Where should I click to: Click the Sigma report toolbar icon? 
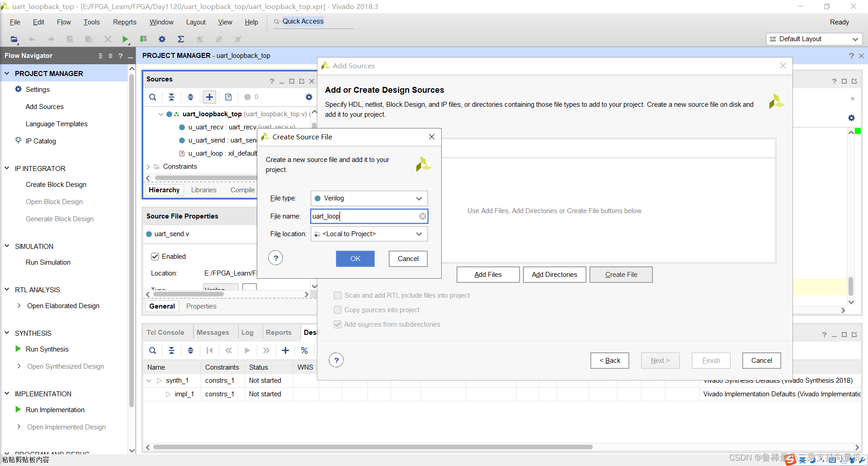click(181, 39)
